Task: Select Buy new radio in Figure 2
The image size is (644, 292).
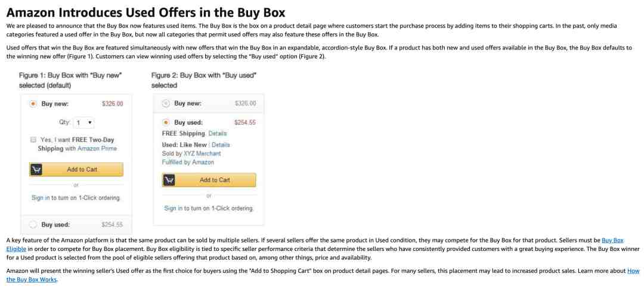Action: 166,104
